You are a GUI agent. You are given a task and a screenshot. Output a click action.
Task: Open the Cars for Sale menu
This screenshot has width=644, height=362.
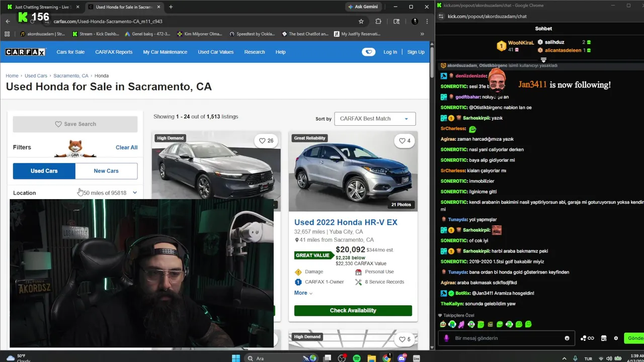tap(70, 52)
